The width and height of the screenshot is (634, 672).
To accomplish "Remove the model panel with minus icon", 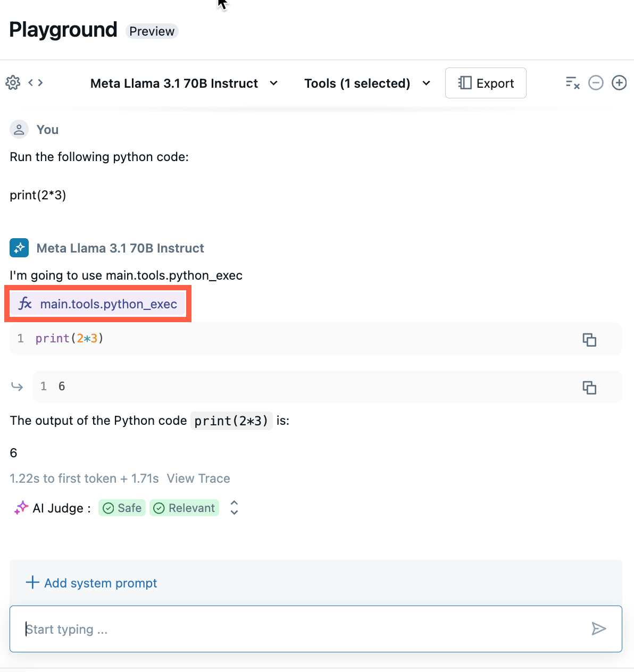I will 596,83.
